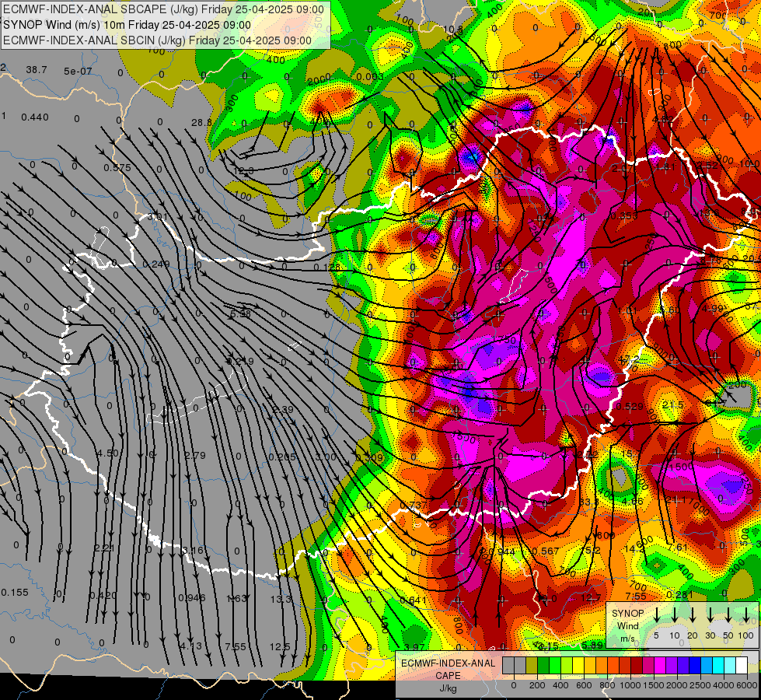Screen dimensions: 761x700
Task: Pick the lime green CAPE legend swatch
Action: pos(567,666)
